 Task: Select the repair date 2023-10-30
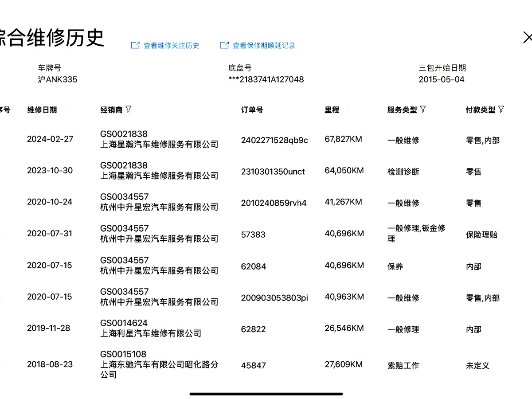pos(50,170)
